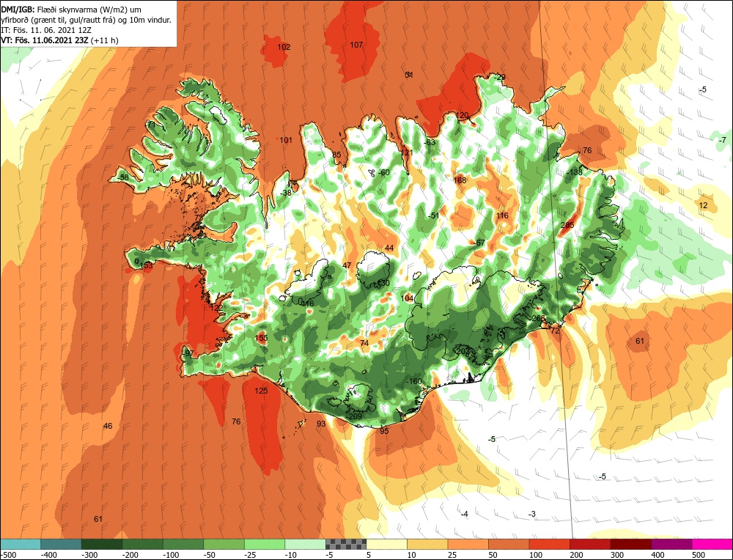Viewport: 733px width, 560px height.
Task: Click the map value 95 on south coast
Action: [384, 431]
